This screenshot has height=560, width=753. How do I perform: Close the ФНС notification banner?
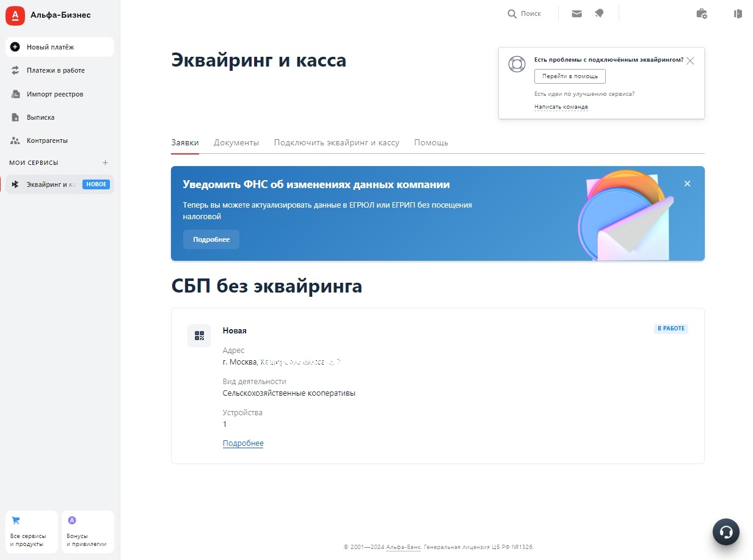pyautogui.click(x=687, y=184)
